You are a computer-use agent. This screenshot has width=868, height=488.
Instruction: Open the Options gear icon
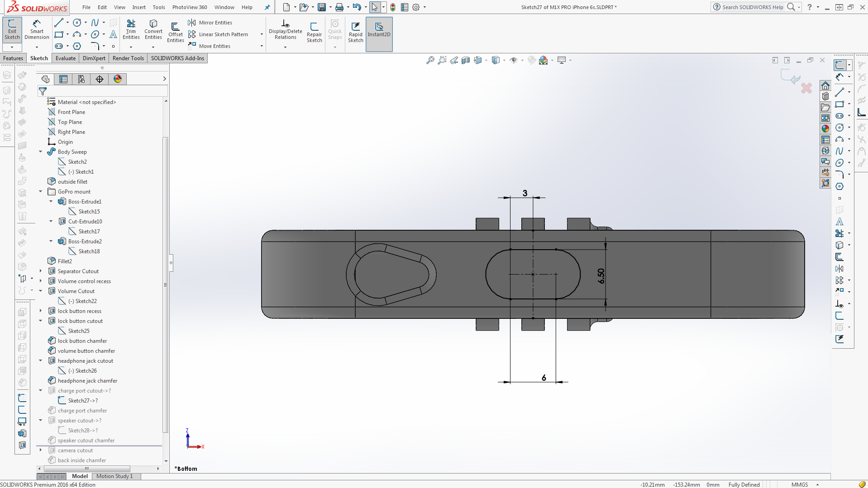click(x=416, y=7)
